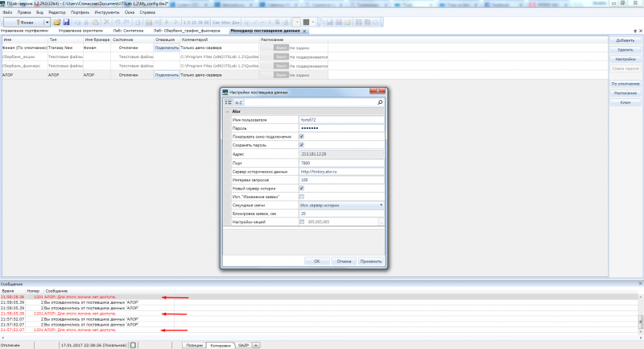Click the open folder toolbar icon
This screenshot has height=349, width=644.
57,23
